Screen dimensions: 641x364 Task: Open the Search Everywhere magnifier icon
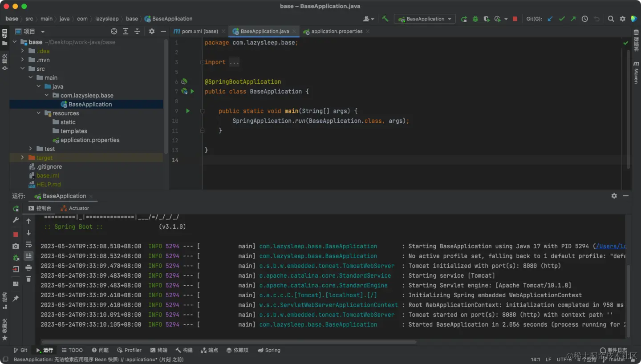[x=611, y=19]
